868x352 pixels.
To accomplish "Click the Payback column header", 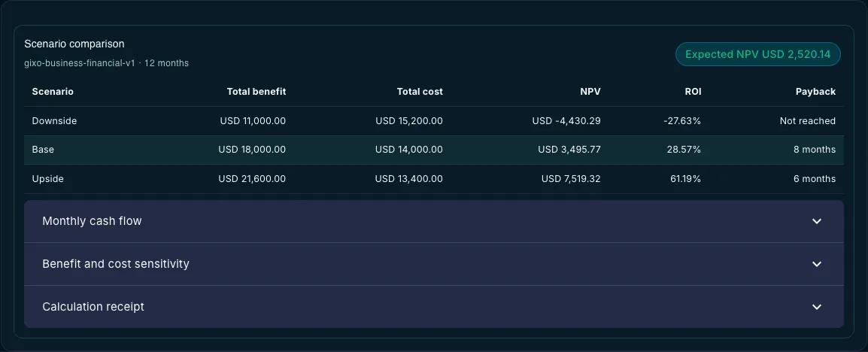I will 815,92.
